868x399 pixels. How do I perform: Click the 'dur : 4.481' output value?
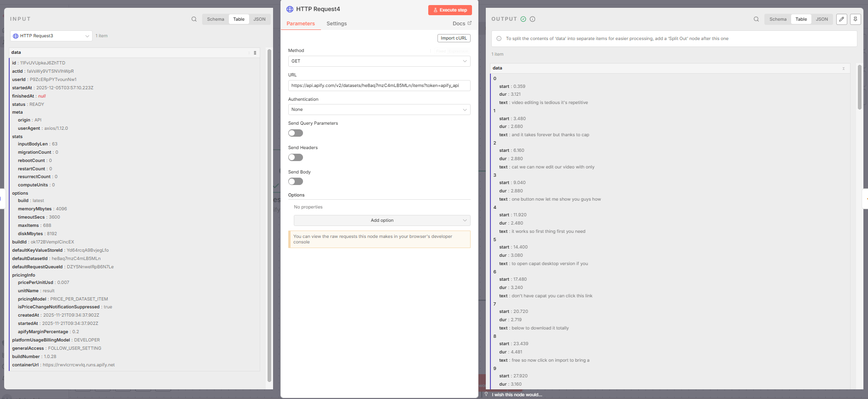click(x=511, y=352)
